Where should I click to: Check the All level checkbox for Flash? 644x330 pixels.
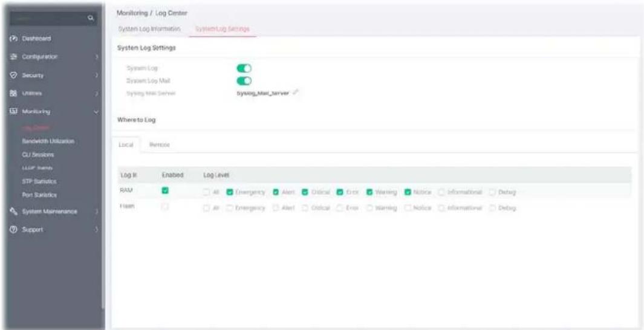pos(207,208)
